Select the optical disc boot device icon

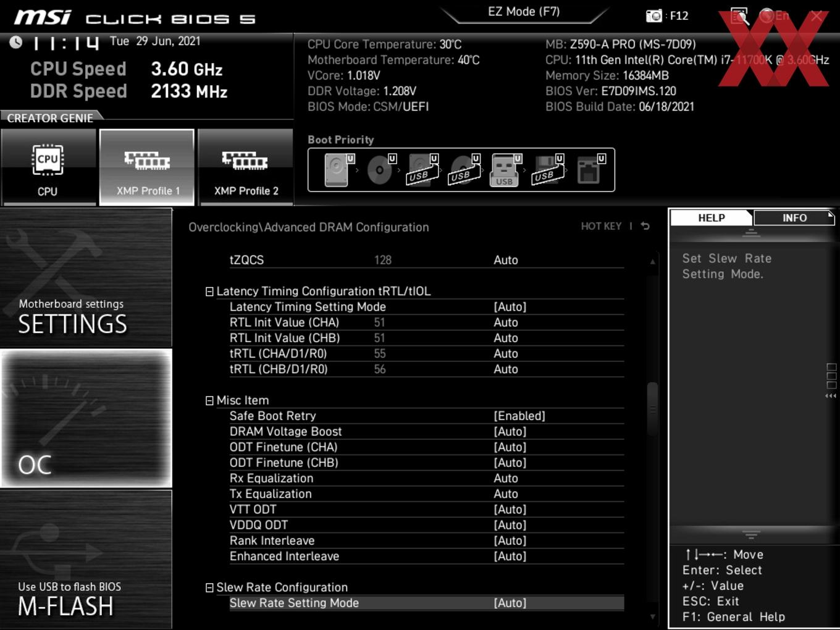coord(380,170)
